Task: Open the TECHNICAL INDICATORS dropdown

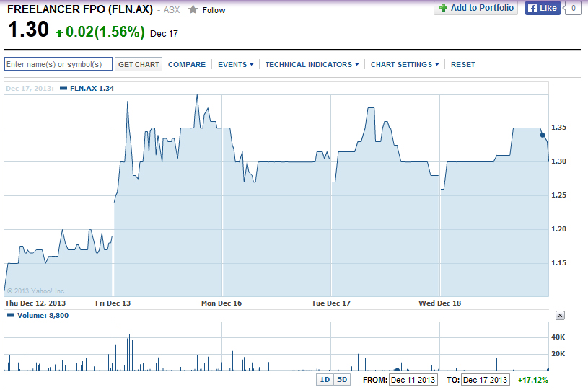Action: (x=312, y=64)
